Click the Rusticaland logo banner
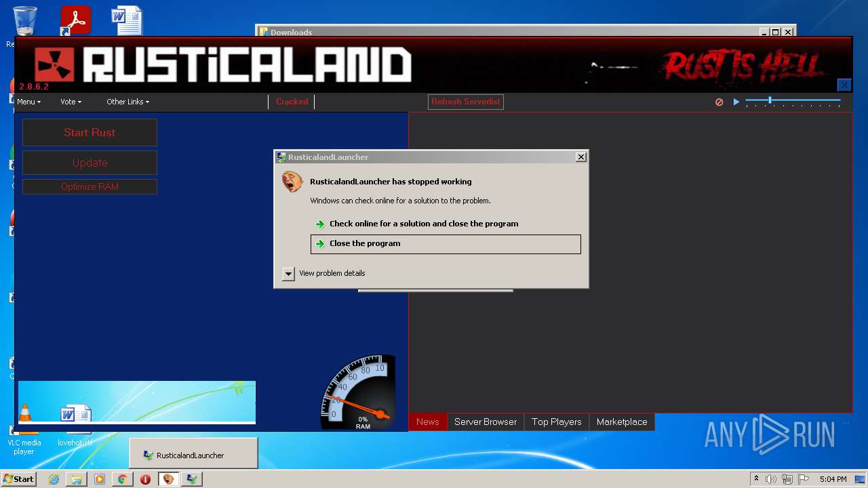This screenshot has height=488, width=868. click(224, 65)
